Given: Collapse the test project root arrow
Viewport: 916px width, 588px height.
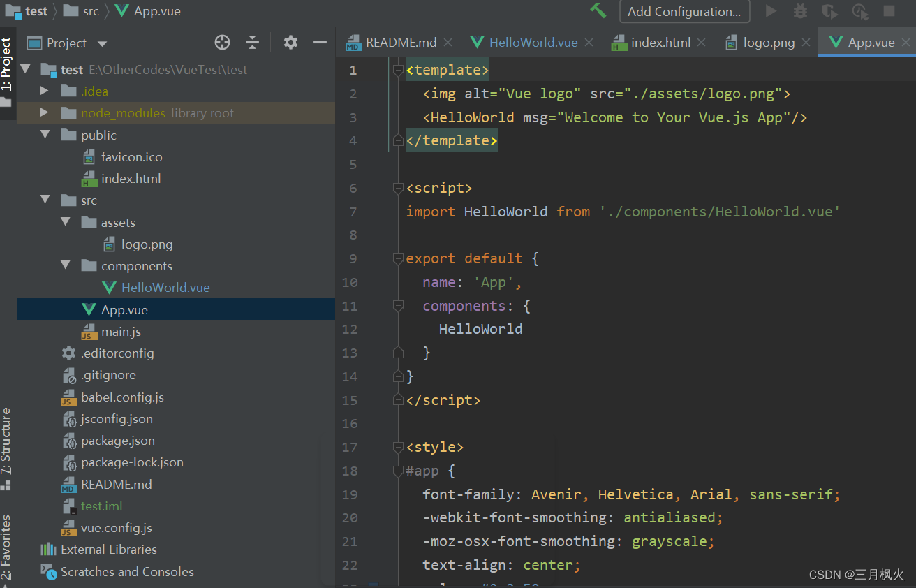Looking at the screenshot, I should click(x=26, y=69).
